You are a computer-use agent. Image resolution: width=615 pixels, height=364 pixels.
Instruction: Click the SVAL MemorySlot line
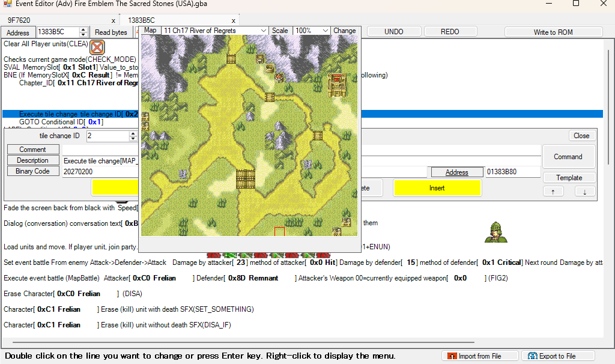[x=71, y=67]
